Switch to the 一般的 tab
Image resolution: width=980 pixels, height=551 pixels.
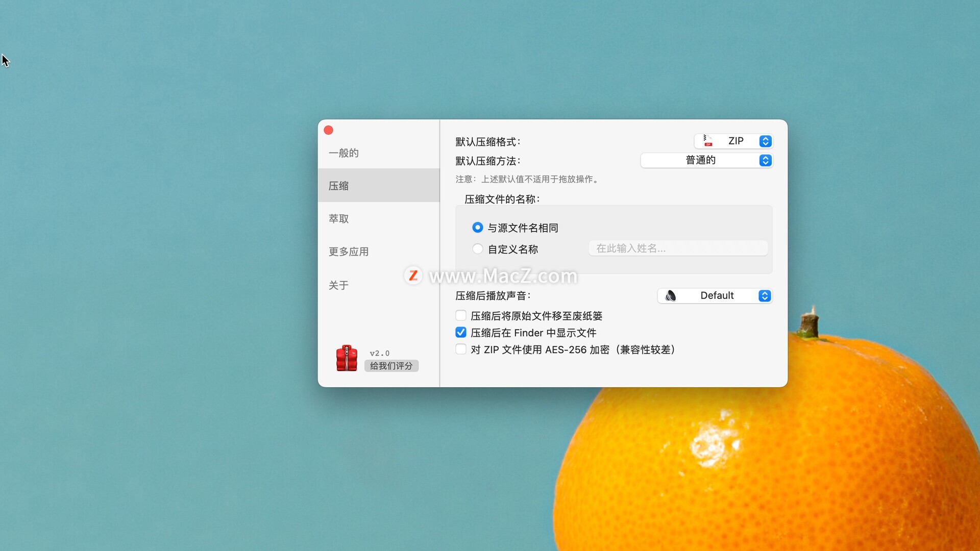tap(379, 153)
